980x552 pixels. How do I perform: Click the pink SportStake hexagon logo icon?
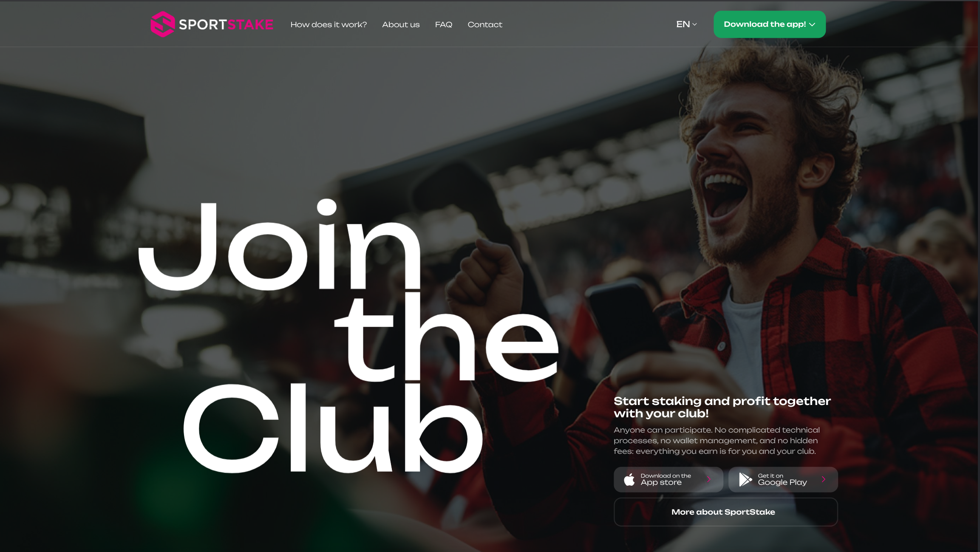click(x=162, y=24)
